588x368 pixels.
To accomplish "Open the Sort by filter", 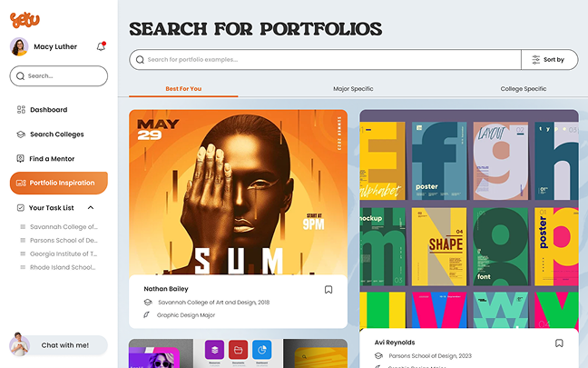I will pos(549,60).
